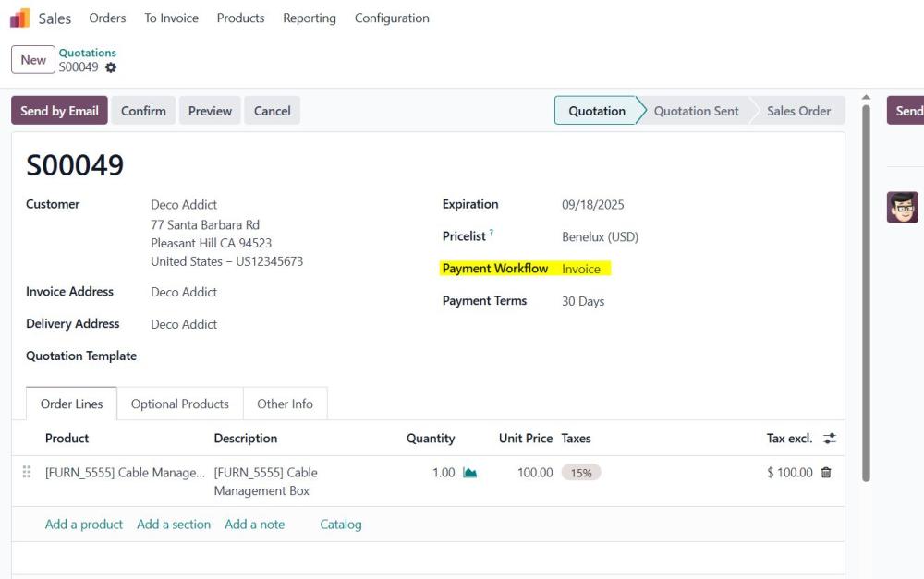Click the Unit Price column header

pos(526,439)
